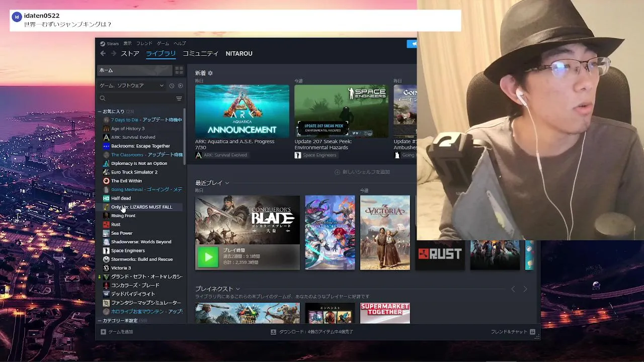Open advanced filter options icon
Image resolution: width=644 pixels, height=362 pixels.
[x=179, y=99]
